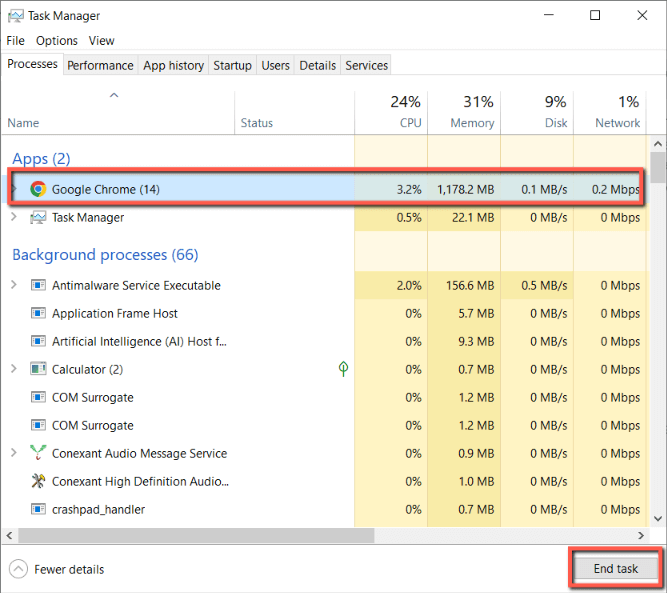Click the 5.7 MB memory value

point(476,314)
